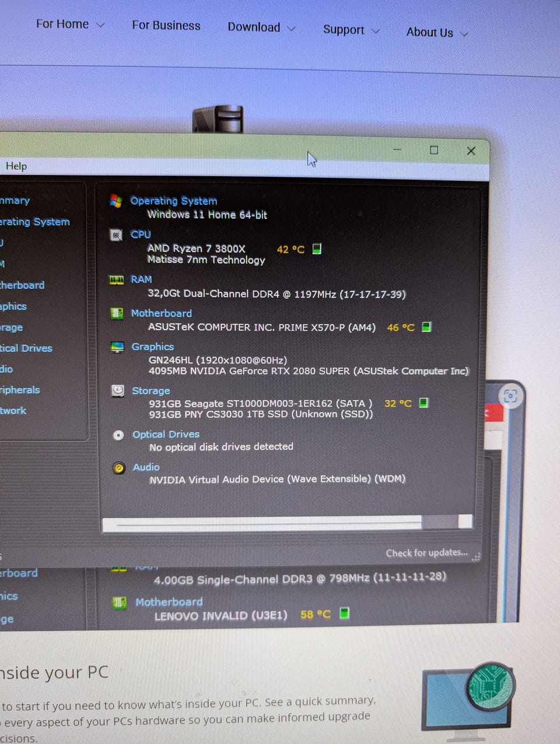Click the NVIDIA Virtual Audio Device text

click(x=278, y=479)
